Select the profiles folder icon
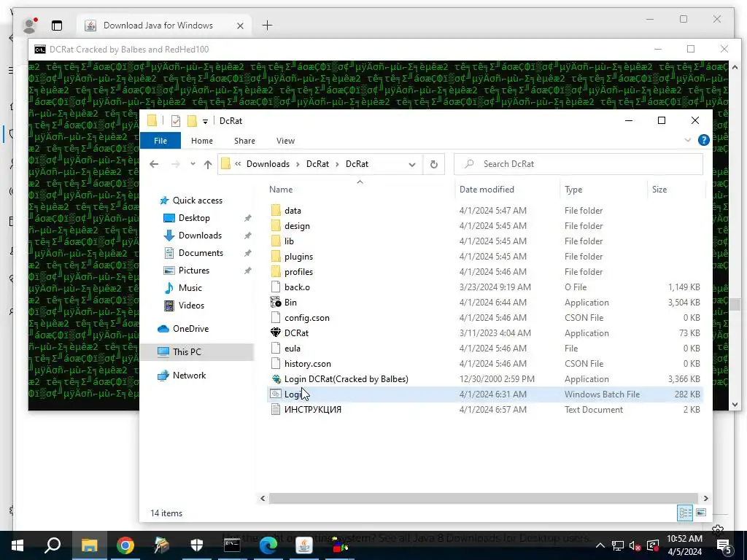Image resolution: width=747 pixels, height=560 pixels. tap(276, 271)
